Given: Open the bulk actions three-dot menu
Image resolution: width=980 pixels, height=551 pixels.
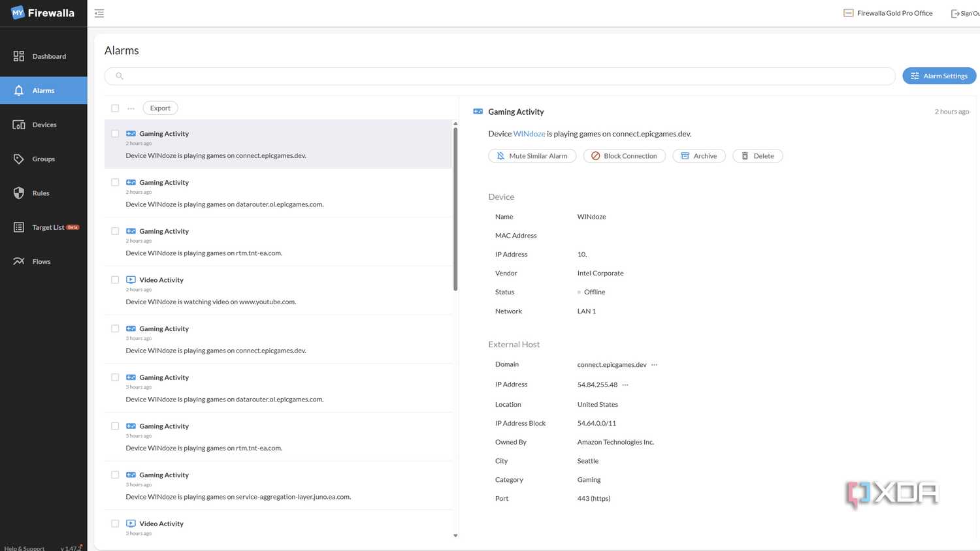Looking at the screenshot, I should pyautogui.click(x=131, y=108).
